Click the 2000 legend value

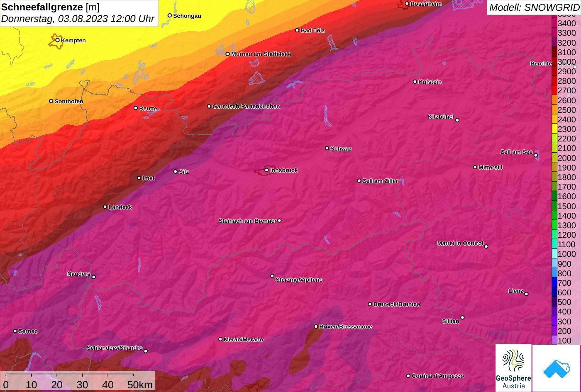[x=567, y=158]
